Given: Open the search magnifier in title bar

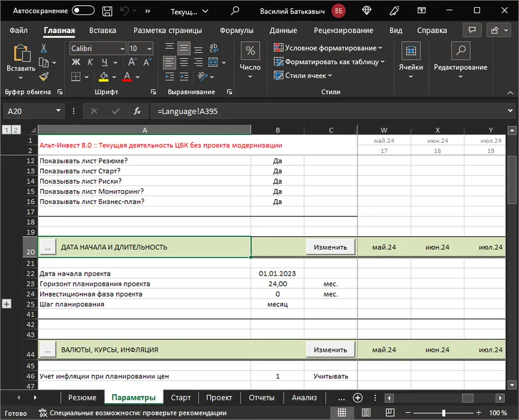Looking at the screenshot, I should pyautogui.click(x=235, y=11).
